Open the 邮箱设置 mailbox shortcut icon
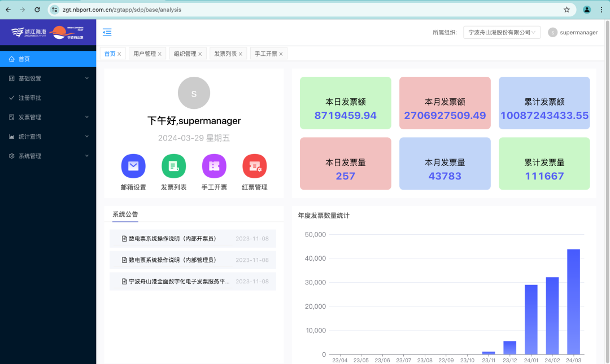This screenshot has width=610, height=364. (x=133, y=166)
